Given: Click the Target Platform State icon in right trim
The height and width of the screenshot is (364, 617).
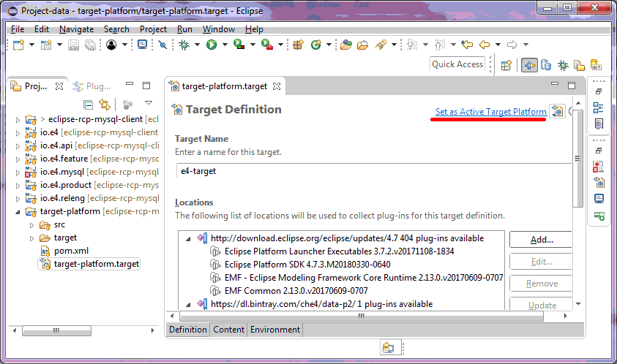Looking at the screenshot, I should (599, 183).
